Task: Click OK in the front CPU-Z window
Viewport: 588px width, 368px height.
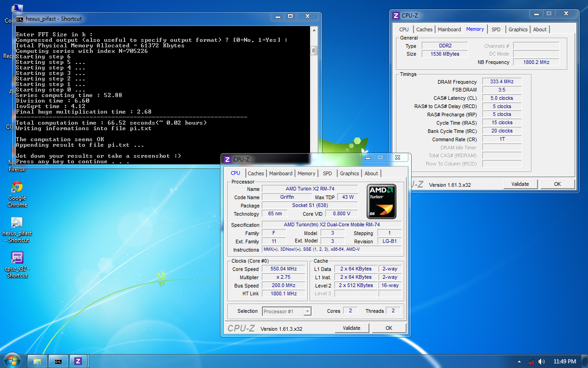Action: point(389,328)
